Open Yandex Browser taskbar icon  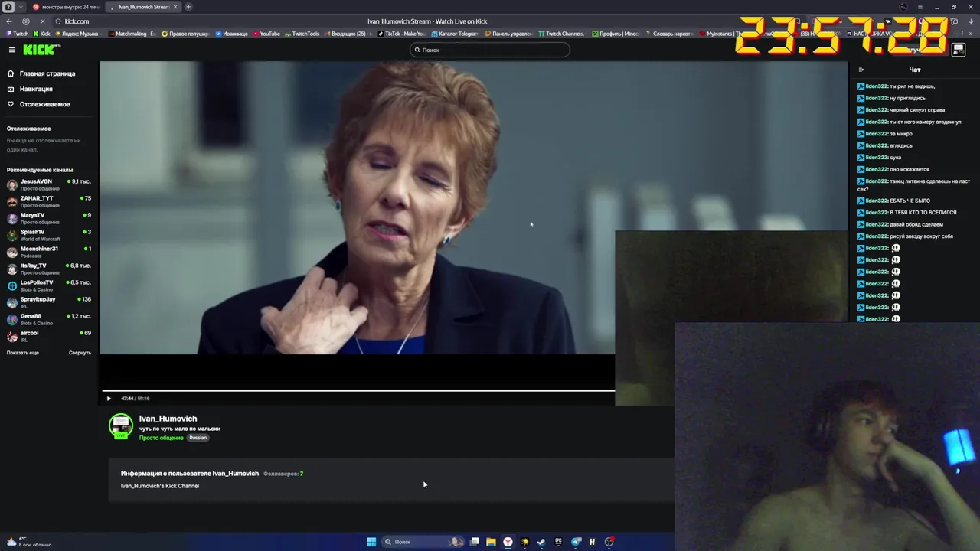click(x=508, y=542)
